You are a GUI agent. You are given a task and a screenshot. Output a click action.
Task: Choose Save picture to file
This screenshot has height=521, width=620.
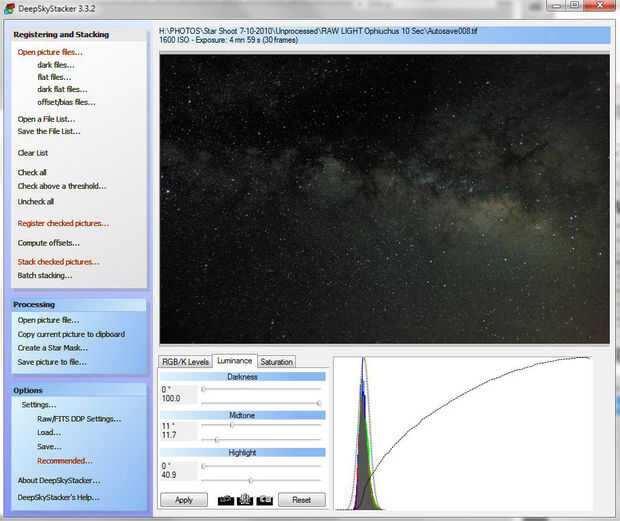[52, 362]
